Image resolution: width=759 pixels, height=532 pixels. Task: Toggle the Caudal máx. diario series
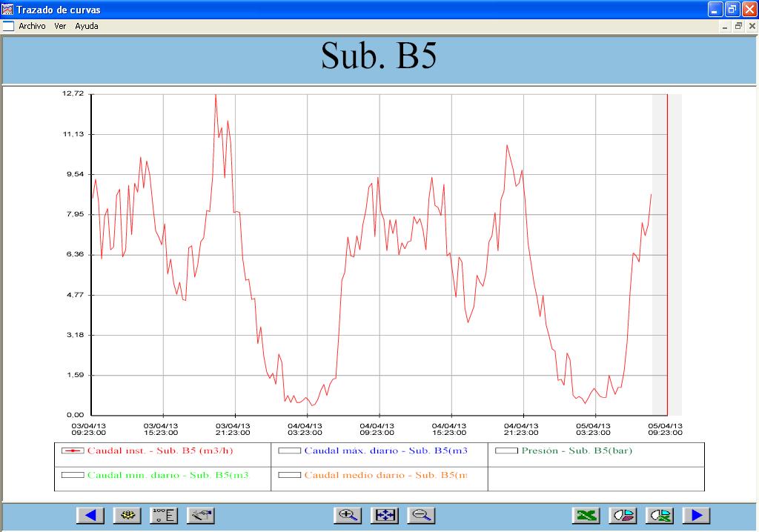290,450
